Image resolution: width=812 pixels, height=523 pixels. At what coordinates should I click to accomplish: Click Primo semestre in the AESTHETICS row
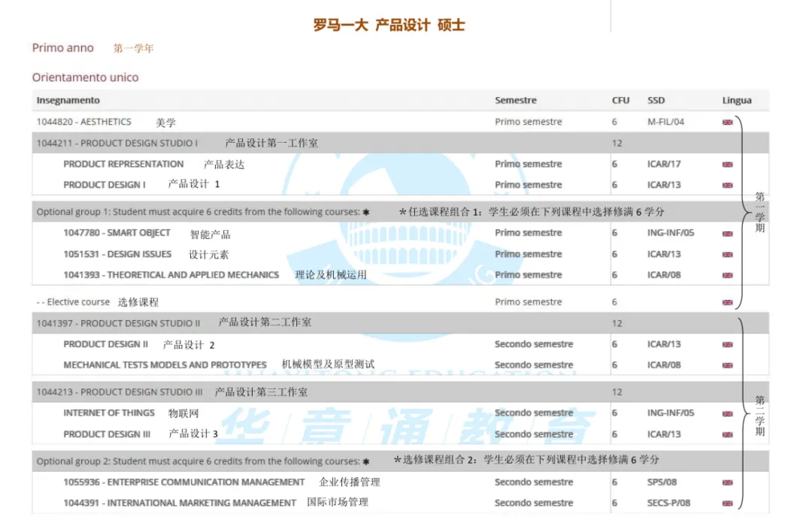point(529,122)
